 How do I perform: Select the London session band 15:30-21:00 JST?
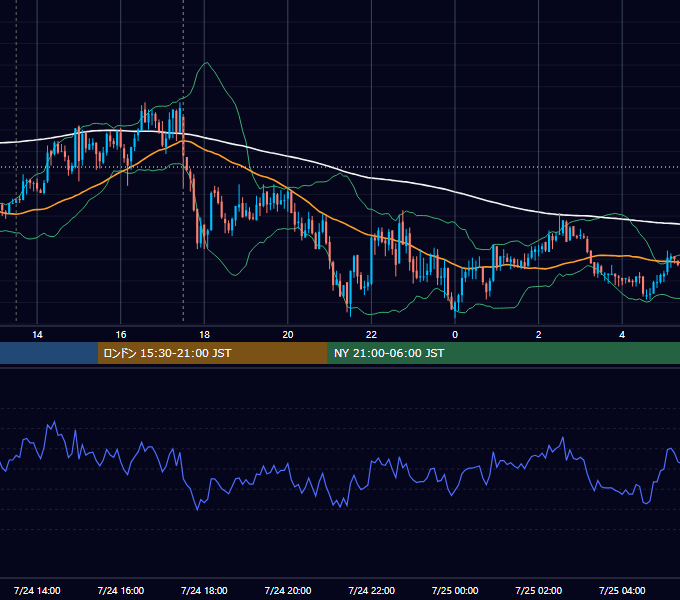pos(212,353)
